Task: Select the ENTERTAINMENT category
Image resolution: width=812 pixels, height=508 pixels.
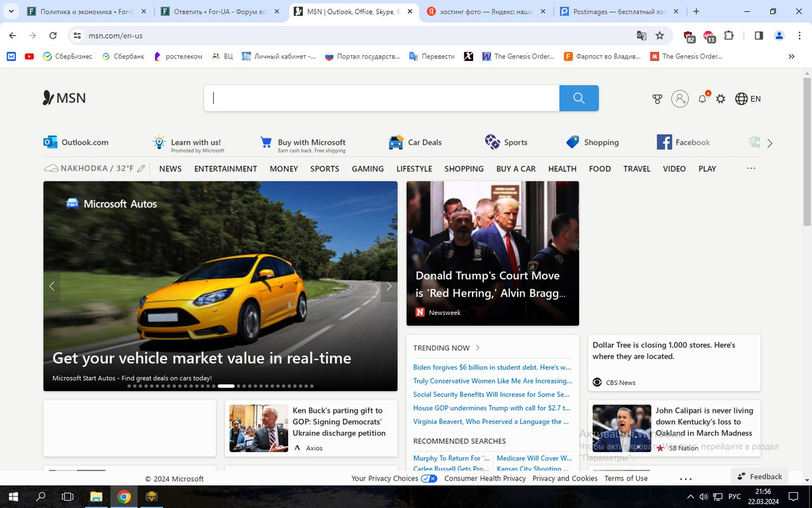Action: (x=226, y=168)
